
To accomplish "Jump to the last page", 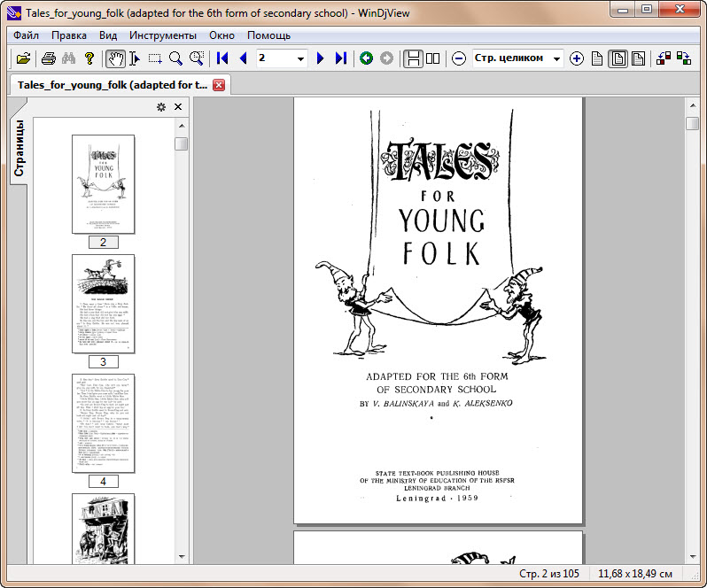I will click(341, 58).
